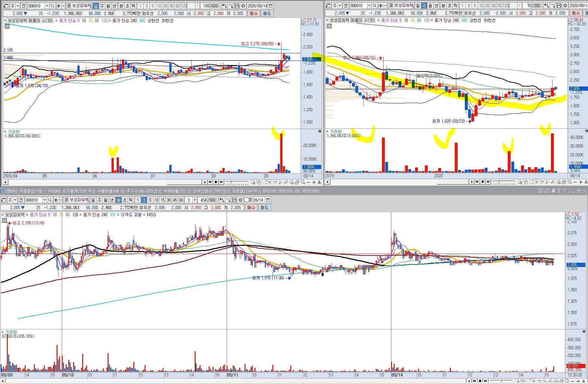Open stock code dropdown in weekly chart
Screen dimensions: 588x384
click(369, 6)
